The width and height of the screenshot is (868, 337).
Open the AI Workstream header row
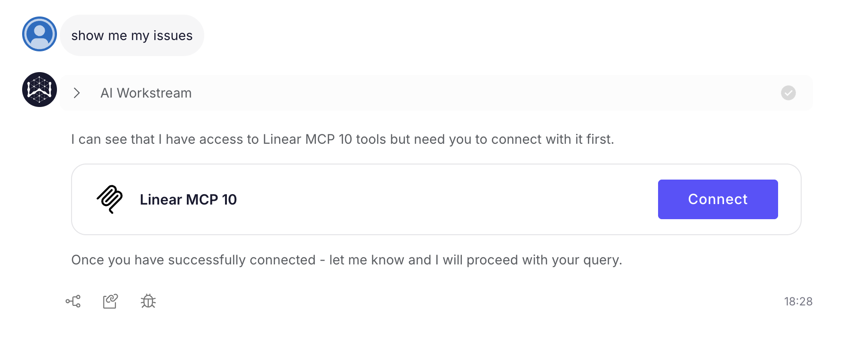330,93
